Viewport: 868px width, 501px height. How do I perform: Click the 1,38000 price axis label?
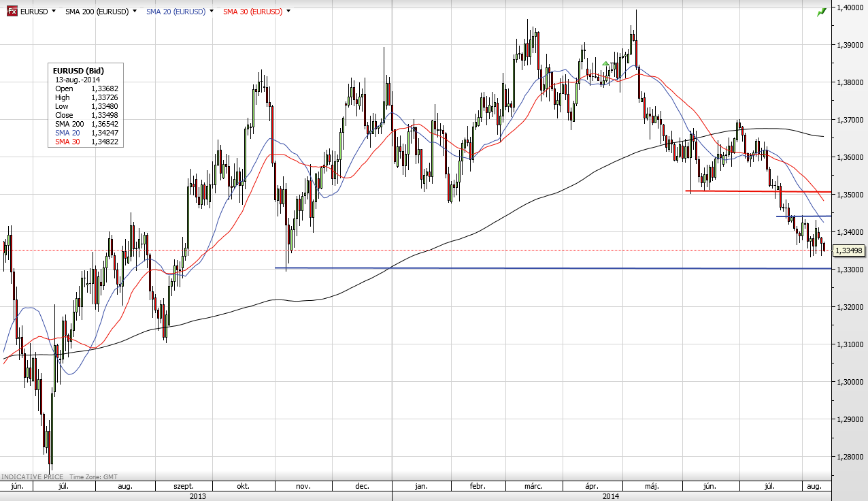(x=850, y=82)
